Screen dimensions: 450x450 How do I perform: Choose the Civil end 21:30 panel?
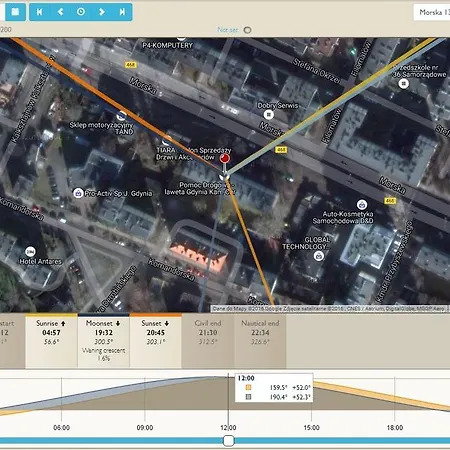(208, 340)
